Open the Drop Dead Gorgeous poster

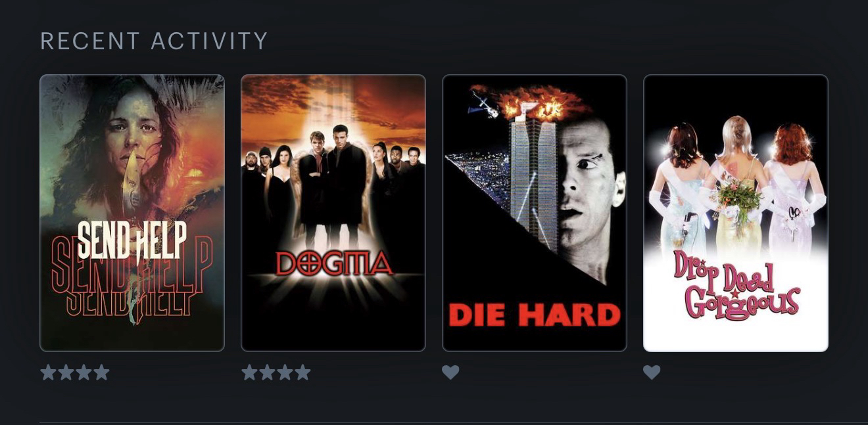click(736, 213)
